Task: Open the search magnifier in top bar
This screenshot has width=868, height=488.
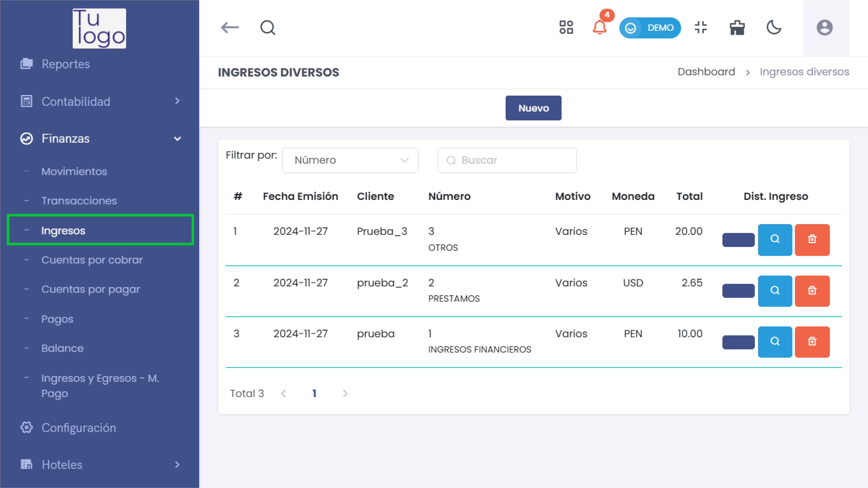Action: (x=268, y=28)
